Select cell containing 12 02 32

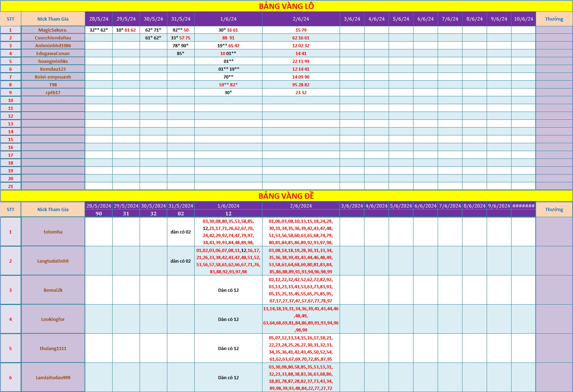(x=301, y=45)
